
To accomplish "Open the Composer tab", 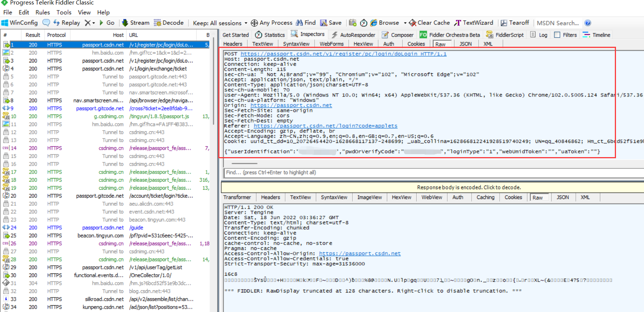I will coord(398,35).
